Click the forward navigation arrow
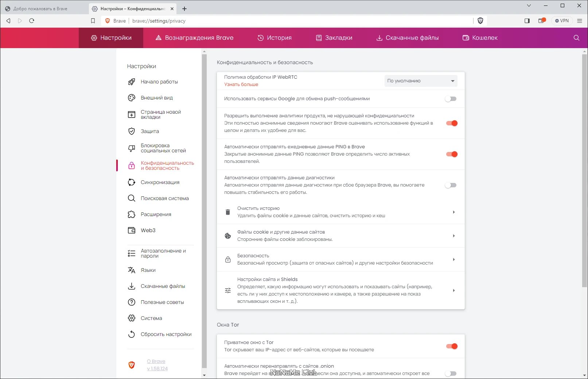The height and width of the screenshot is (379, 588). pos(20,21)
